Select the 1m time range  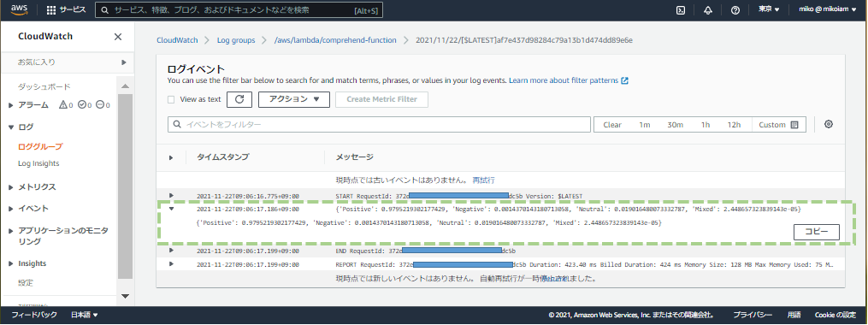(644, 125)
